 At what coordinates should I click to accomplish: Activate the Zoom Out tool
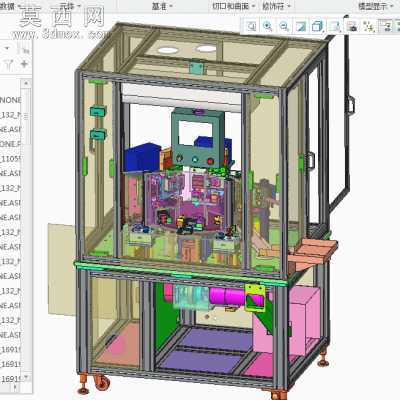click(284, 26)
